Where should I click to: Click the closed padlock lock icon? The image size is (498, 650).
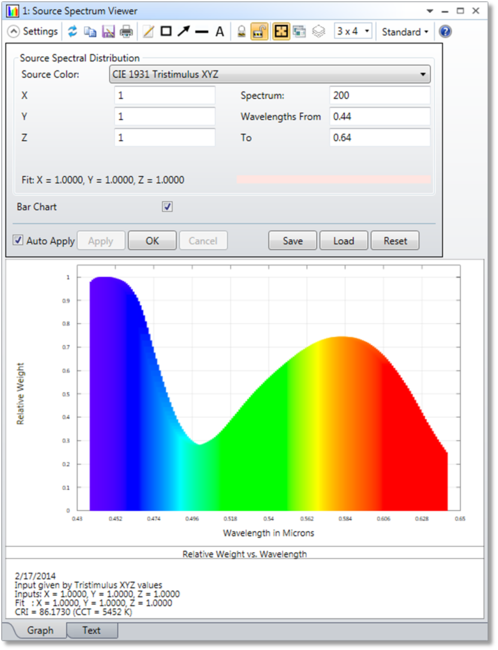(x=241, y=32)
